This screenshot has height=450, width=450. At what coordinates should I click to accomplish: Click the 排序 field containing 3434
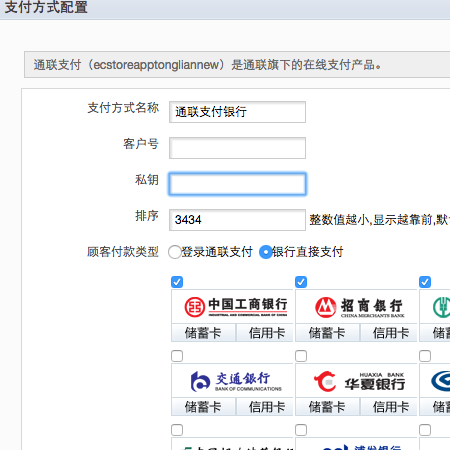click(x=237, y=220)
